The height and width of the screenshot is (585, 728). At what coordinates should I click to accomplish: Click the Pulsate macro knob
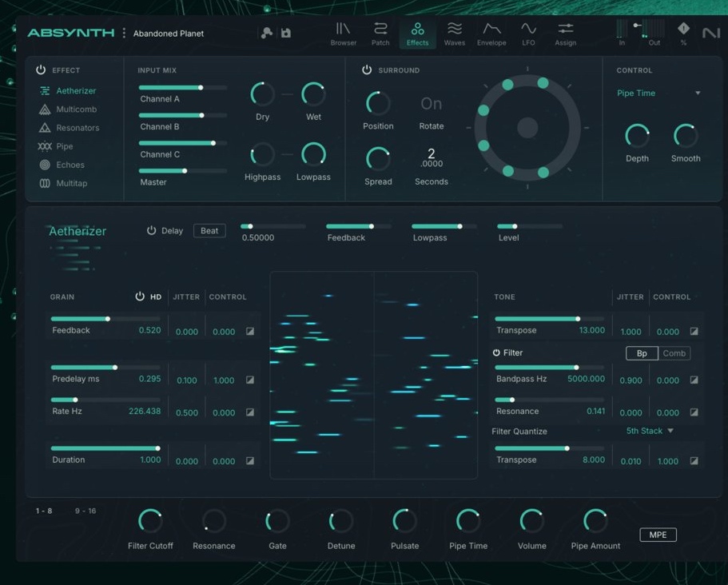click(x=404, y=521)
